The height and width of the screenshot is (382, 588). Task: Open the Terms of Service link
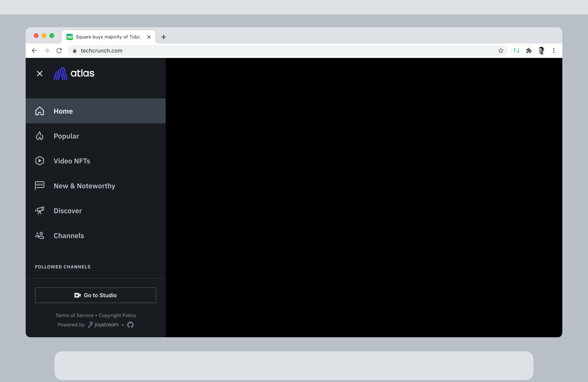coord(74,315)
